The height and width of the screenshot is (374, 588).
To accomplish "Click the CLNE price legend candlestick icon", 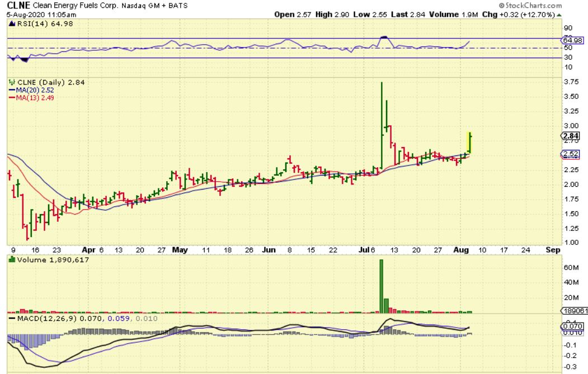I will [x=12, y=82].
